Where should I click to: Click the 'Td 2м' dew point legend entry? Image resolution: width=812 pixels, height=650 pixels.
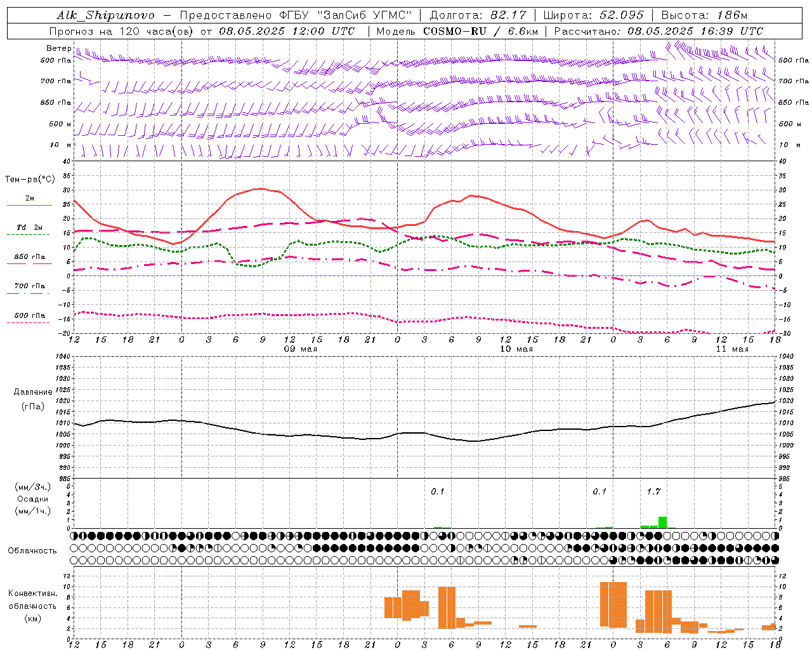tap(30, 227)
